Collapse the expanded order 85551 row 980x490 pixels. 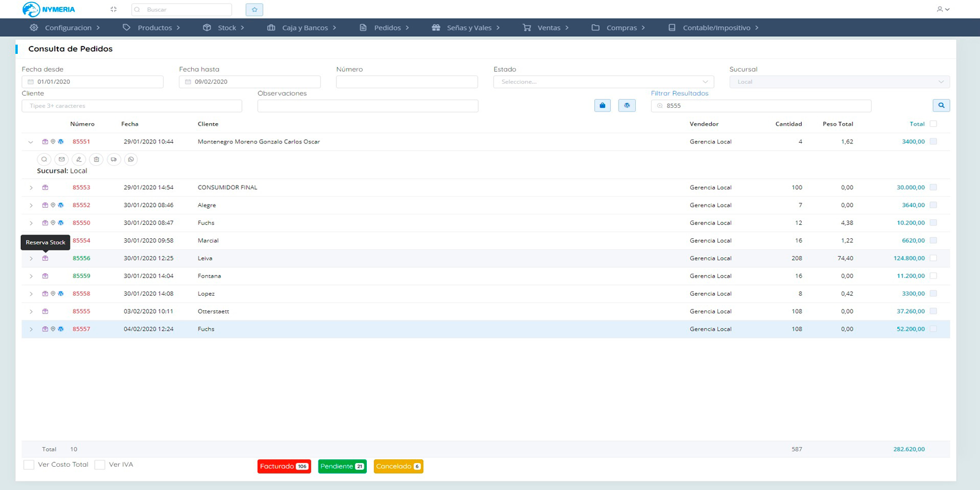pos(31,142)
